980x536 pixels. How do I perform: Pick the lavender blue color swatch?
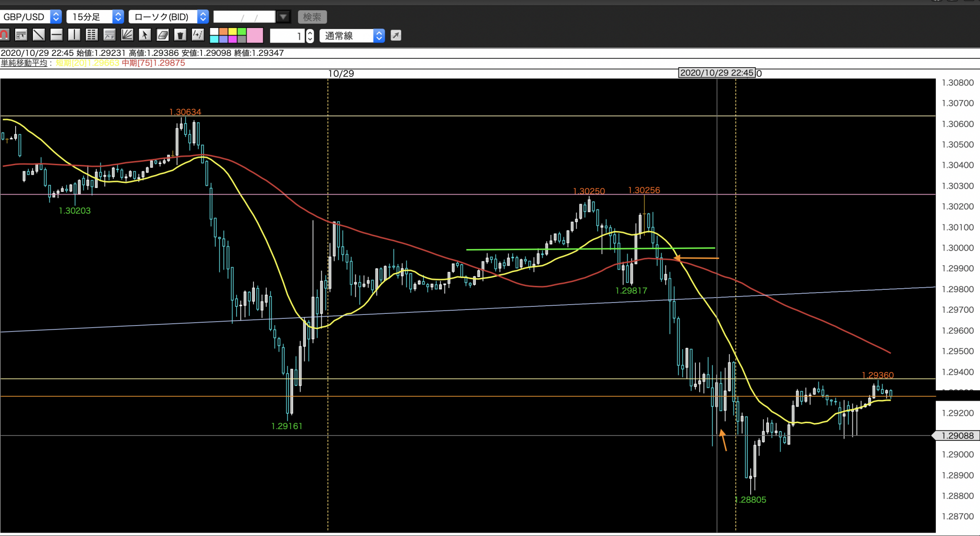click(x=223, y=39)
